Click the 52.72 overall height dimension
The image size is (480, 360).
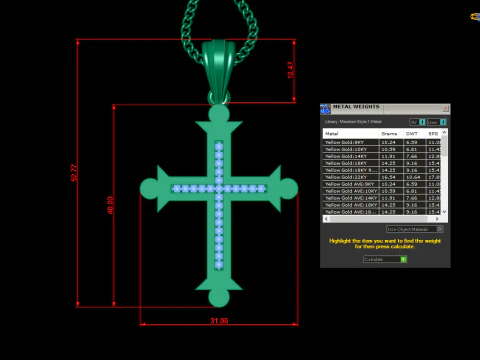click(x=74, y=173)
